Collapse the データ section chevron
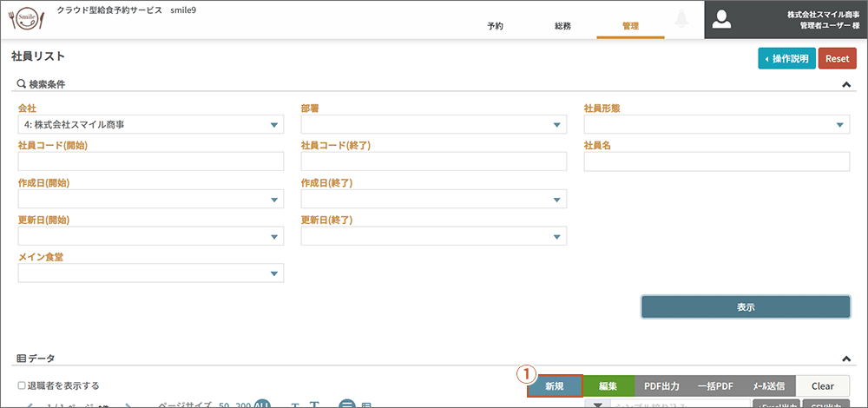Image resolution: width=868 pixels, height=408 pixels. click(x=846, y=359)
